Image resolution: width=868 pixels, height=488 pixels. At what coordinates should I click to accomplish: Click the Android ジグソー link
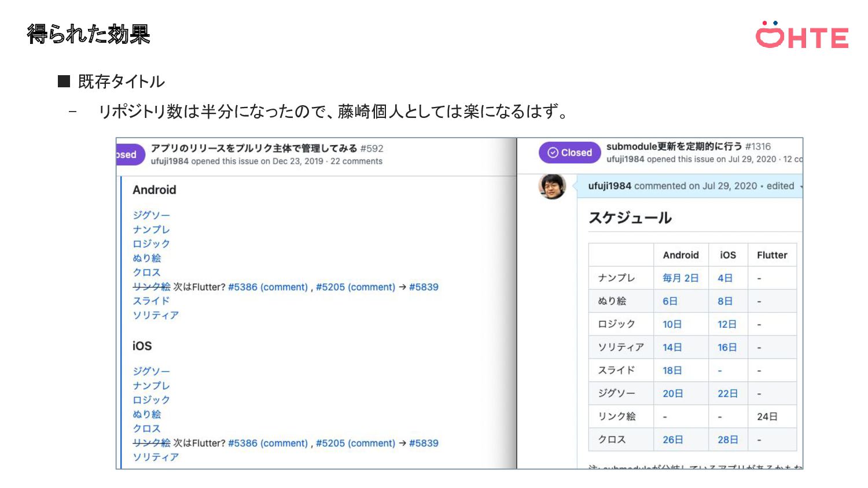[151, 215]
